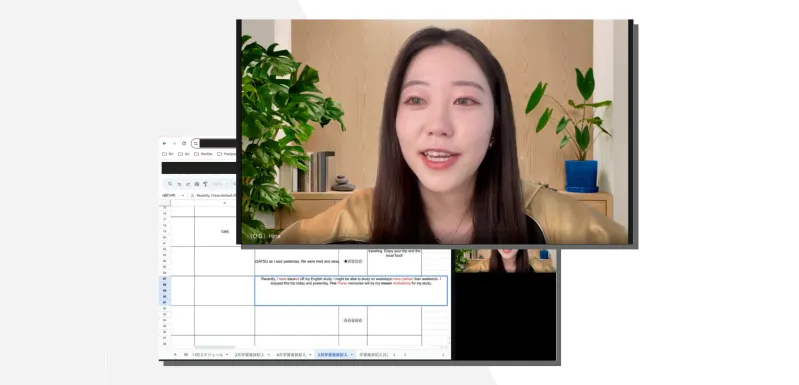This screenshot has height=385, width=799.
Task: Click the horizontal scrollbar under the grid
Action: (214, 347)
